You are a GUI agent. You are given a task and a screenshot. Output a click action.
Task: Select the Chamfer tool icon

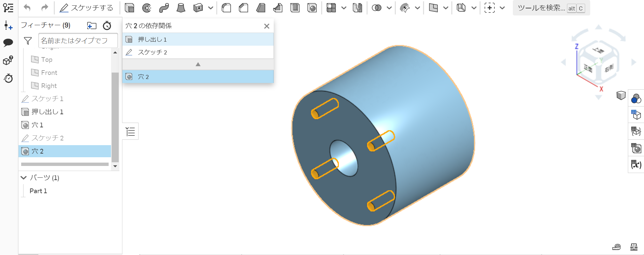click(x=243, y=8)
